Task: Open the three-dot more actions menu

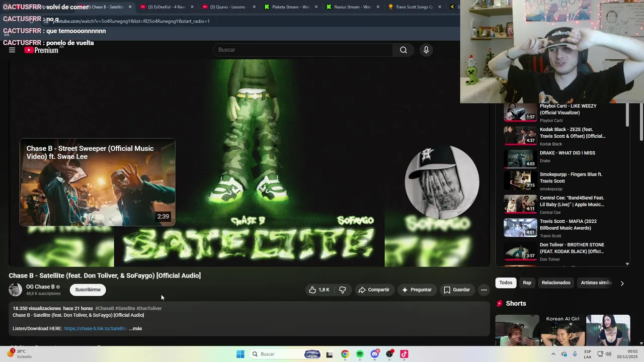Action: click(x=484, y=290)
